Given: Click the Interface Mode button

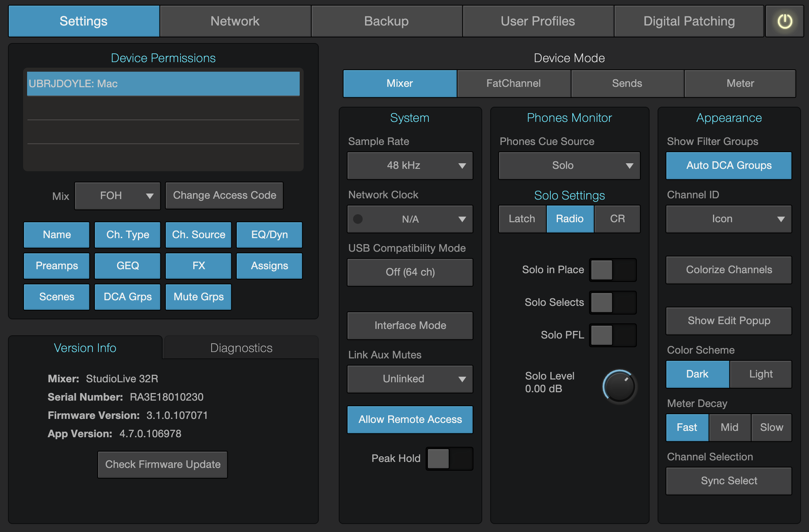Looking at the screenshot, I should 410,325.
